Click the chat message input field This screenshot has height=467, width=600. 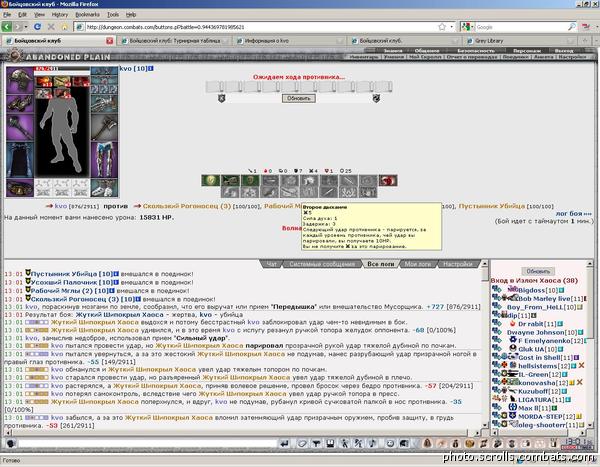point(147,444)
